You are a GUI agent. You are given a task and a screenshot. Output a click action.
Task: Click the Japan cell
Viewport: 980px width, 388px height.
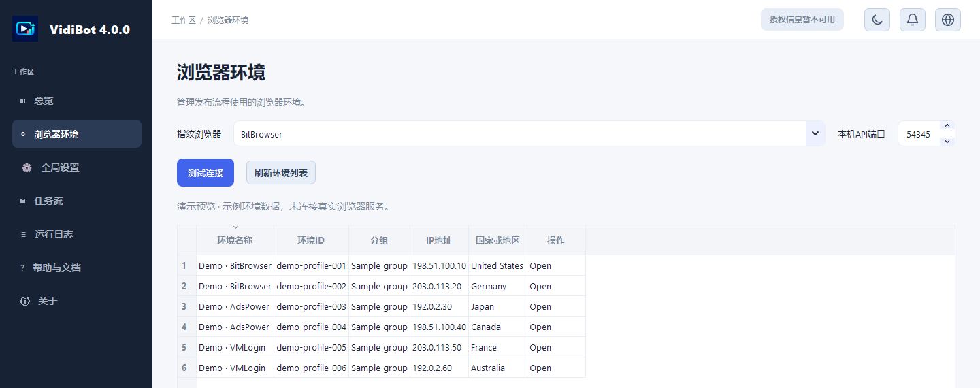pyautogui.click(x=497, y=306)
